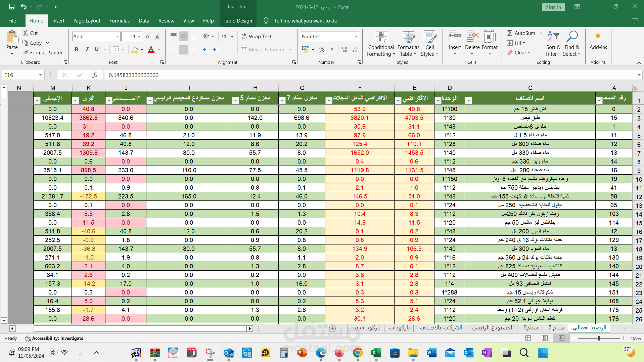
Task: Open the Add-ins button
Action: coord(598,40)
